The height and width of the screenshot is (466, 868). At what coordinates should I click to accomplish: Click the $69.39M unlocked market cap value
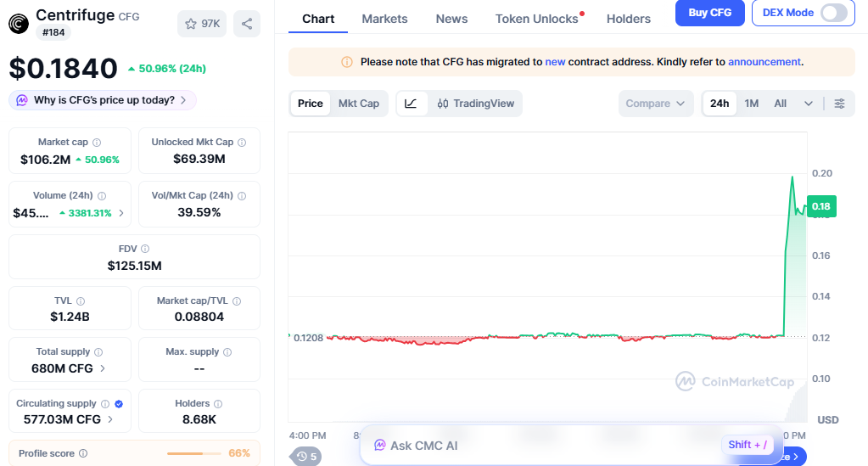click(199, 159)
